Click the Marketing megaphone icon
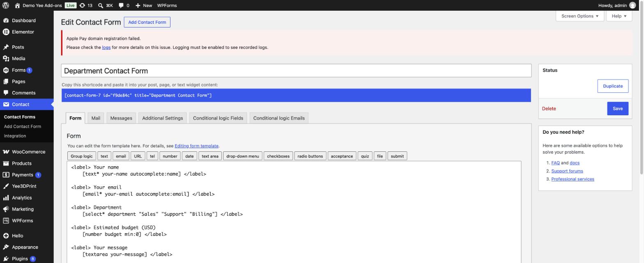This screenshot has width=644, height=263. [6, 209]
